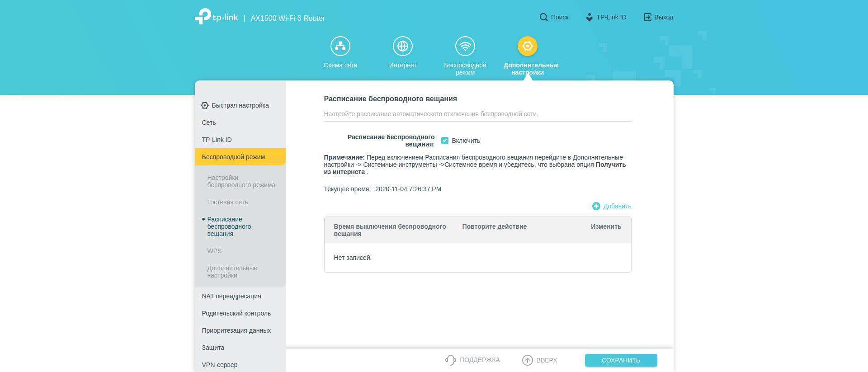Click the СОХРАНИТЬ save button

[621, 360]
